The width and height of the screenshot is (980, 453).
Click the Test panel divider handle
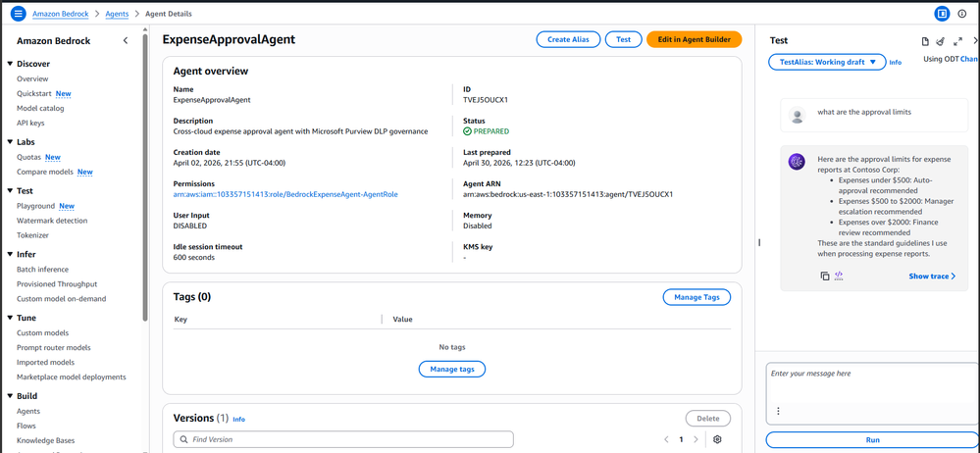coord(759,242)
